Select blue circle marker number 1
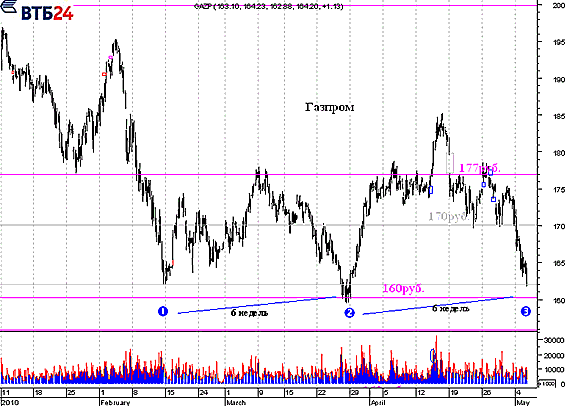This screenshot has height=407, width=568. coord(163,311)
